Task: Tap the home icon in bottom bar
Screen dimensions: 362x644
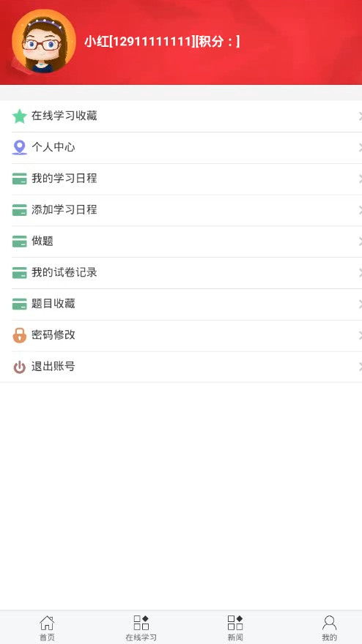Action: coord(47,623)
